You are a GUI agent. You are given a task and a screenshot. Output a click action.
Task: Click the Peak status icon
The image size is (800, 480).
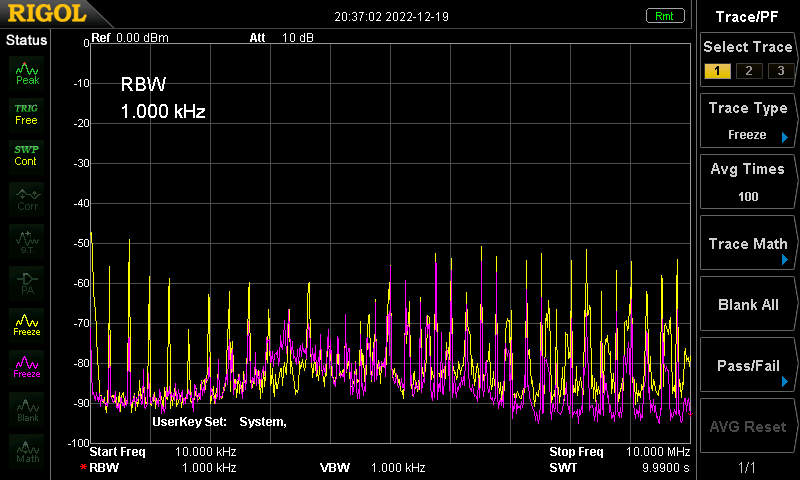click(x=27, y=73)
